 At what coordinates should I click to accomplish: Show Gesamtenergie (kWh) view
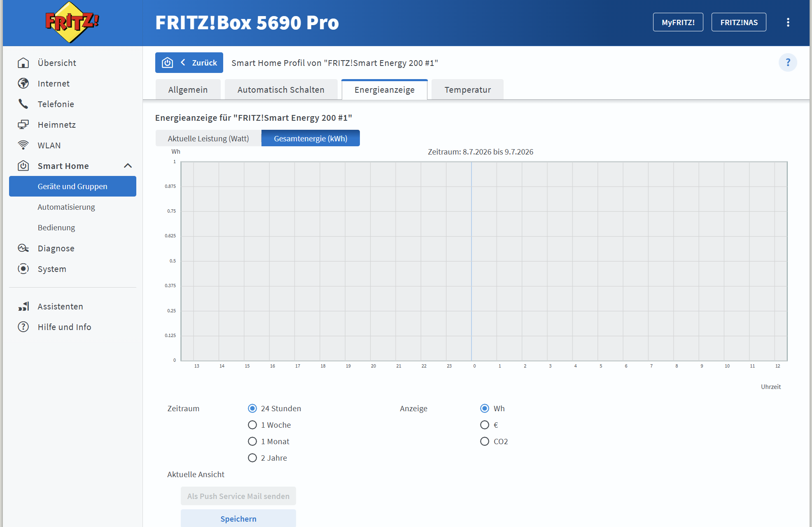(310, 138)
